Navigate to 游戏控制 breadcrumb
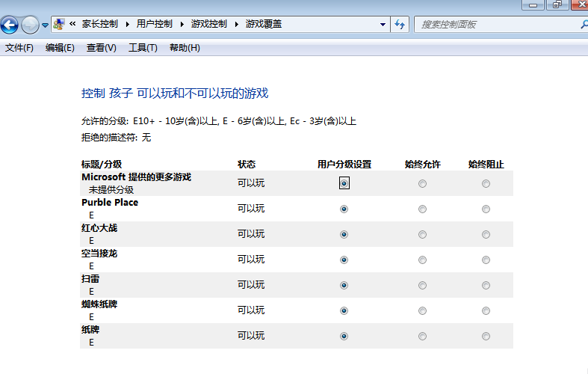This screenshot has width=588, height=374. pyautogui.click(x=209, y=24)
